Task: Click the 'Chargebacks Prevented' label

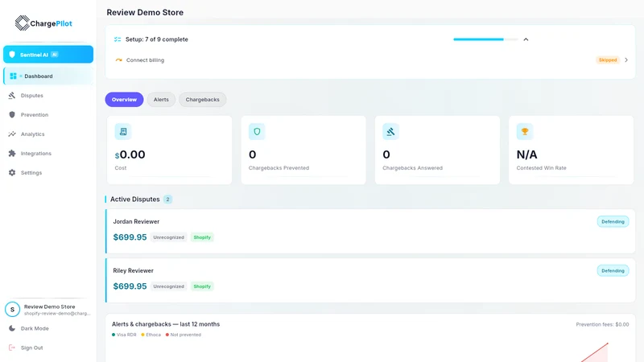Action: point(279,168)
